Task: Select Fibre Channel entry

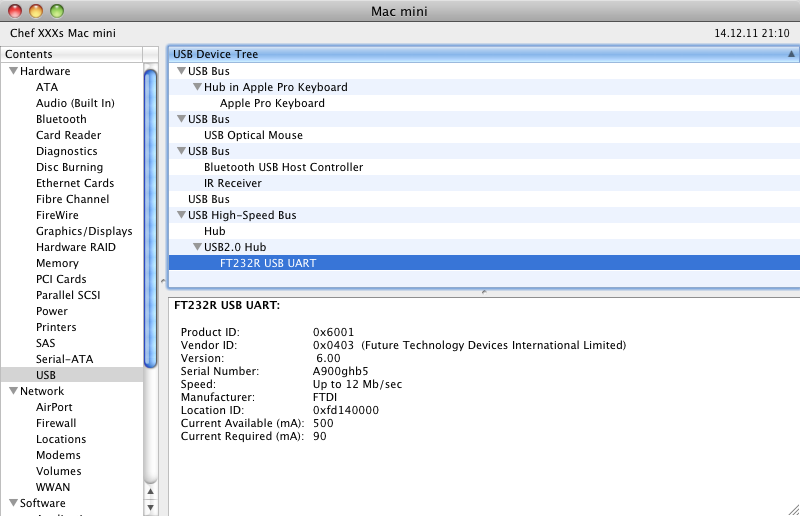Action: [72, 199]
